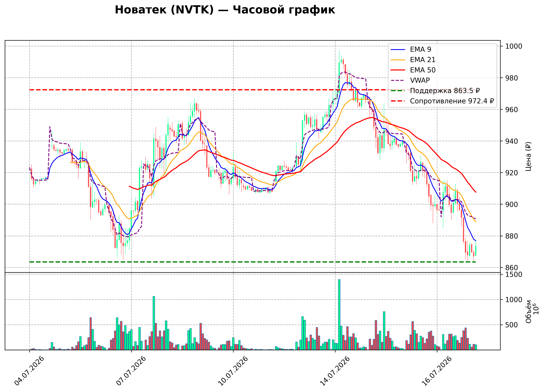This screenshot has width=545, height=392.
Task: Click the blue EMA 9 legend line swatch
Action: pyautogui.click(x=398, y=50)
